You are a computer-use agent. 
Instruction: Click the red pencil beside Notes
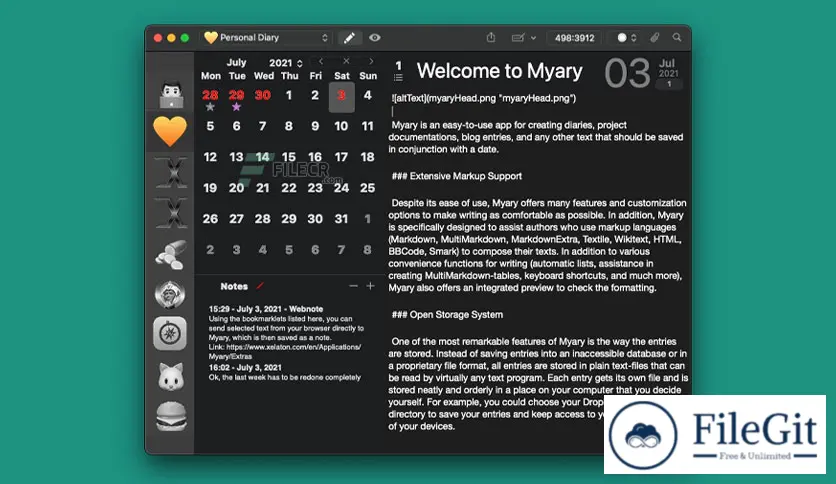(x=260, y=286)
